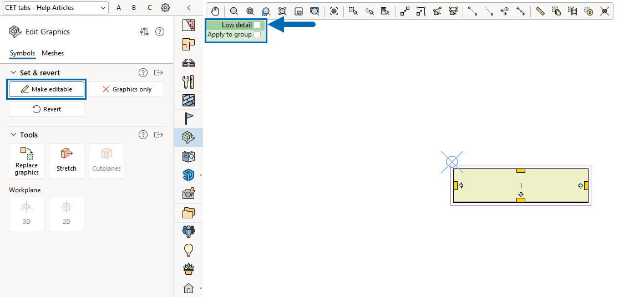644x297 pixels.
Task: Select the 2D workplane button
Action: click(67, 214)
